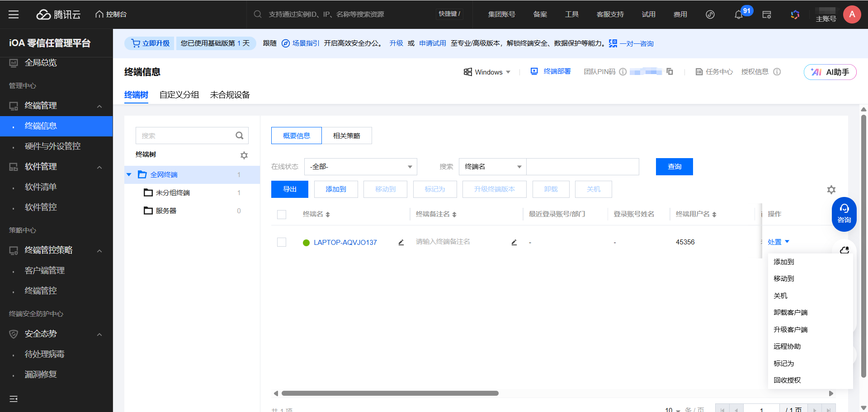Collapse the terminal management sidebar group

[99, 106]
